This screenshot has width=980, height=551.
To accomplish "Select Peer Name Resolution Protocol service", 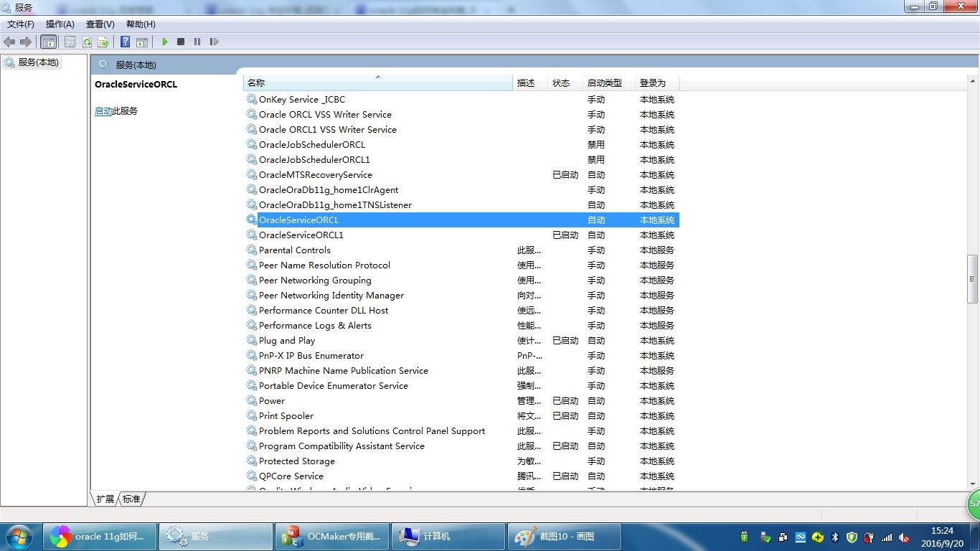I will pyautogui.click(x=461, y=265).
